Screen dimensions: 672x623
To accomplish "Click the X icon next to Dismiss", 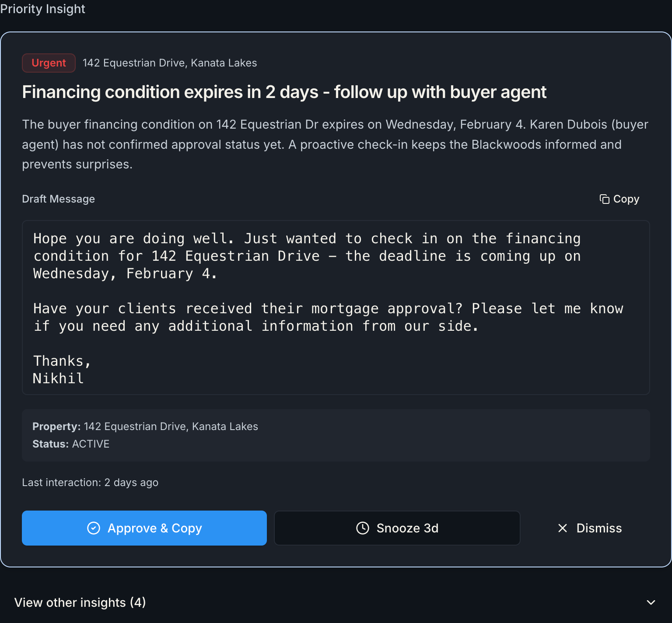I will [562, 528].
